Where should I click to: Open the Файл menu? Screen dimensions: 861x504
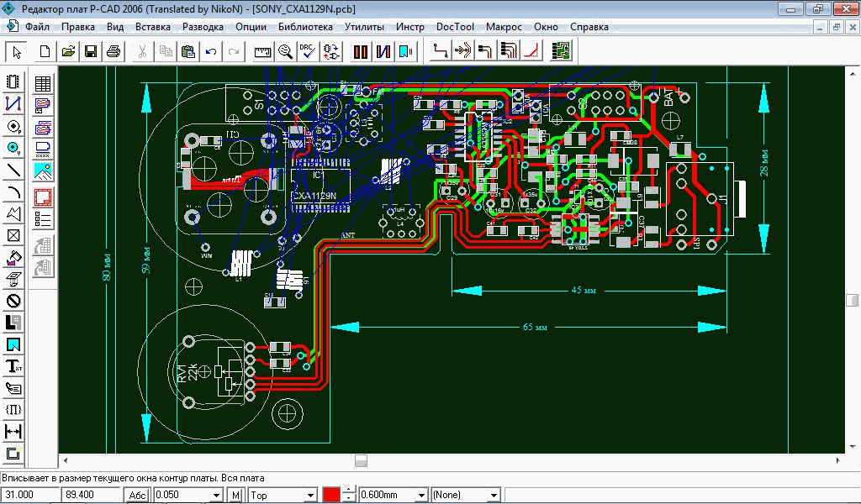click(37, 27)
